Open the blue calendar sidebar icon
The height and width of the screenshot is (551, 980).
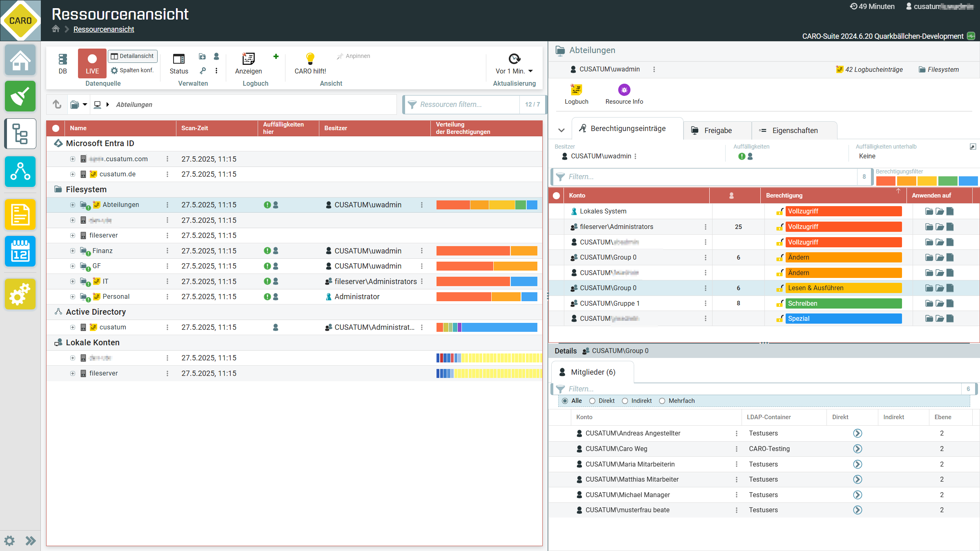[x=20, y=251]
